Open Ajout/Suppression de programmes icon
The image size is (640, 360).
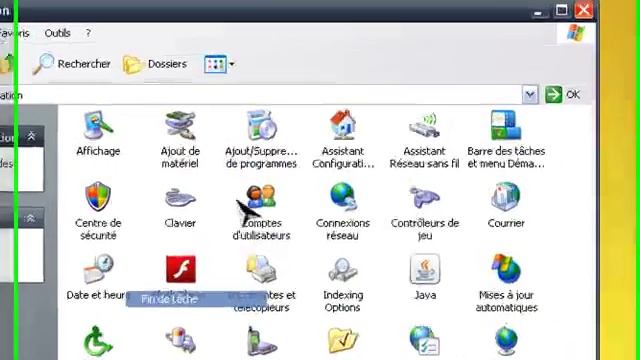pyautogui.click(x=261, y=125)
